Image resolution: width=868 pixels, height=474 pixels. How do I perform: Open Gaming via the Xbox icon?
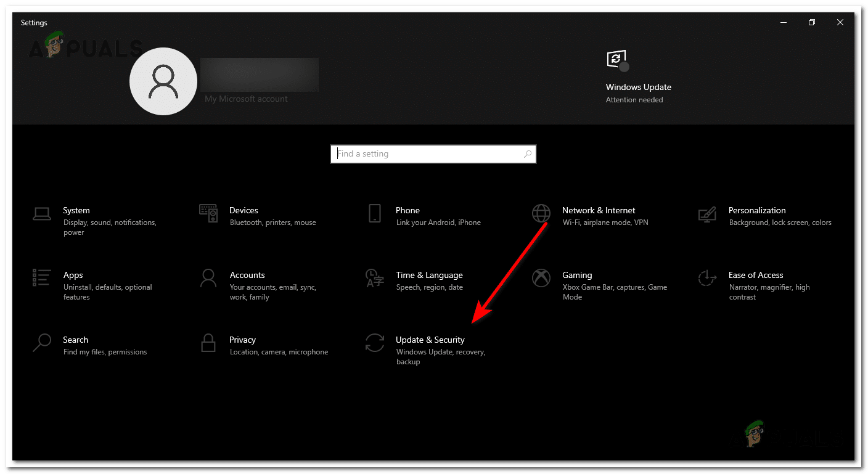(x=541, y=277)
